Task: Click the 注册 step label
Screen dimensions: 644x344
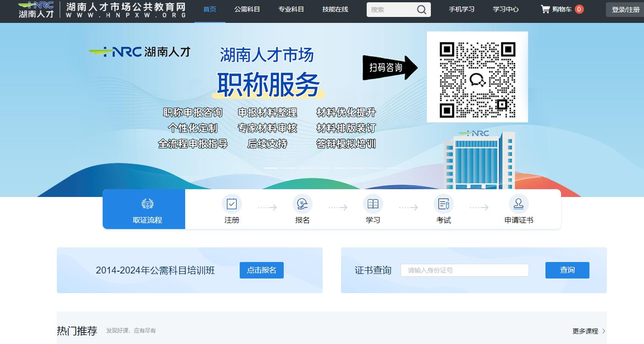Action: click(x=232, y=220)
